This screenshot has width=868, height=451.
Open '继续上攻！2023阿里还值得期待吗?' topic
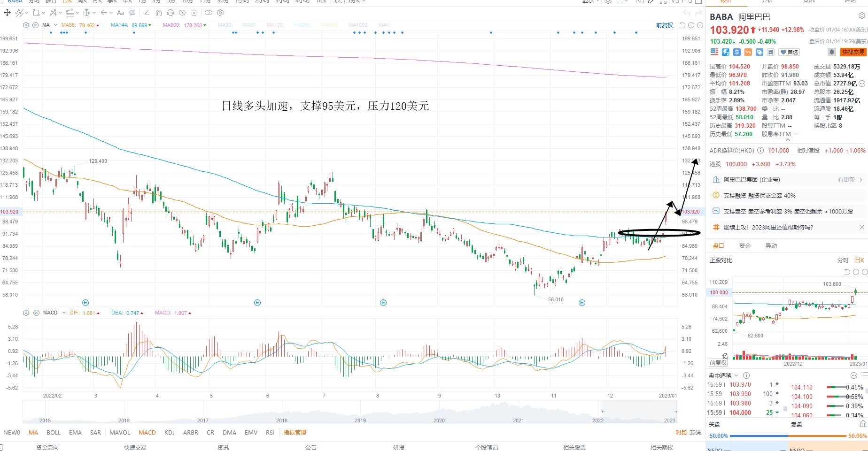point(768,228)
